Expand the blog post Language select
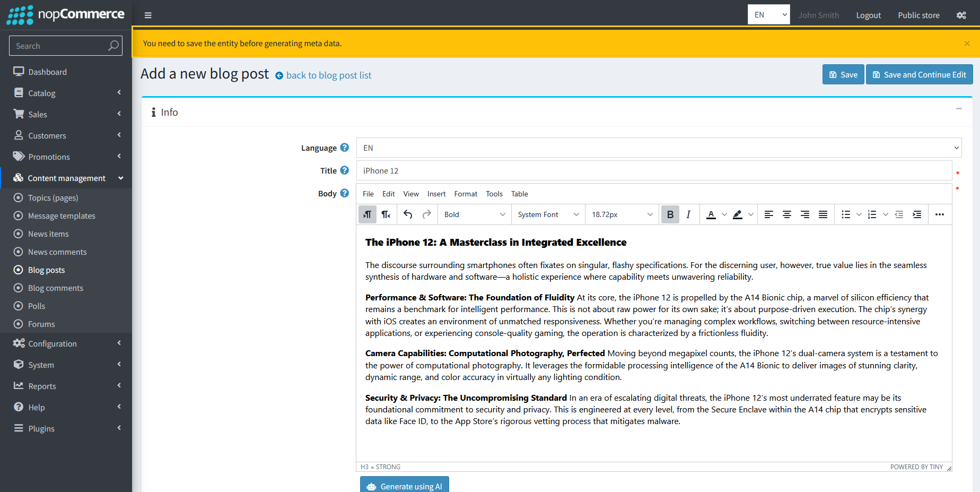 coord(659,148)
